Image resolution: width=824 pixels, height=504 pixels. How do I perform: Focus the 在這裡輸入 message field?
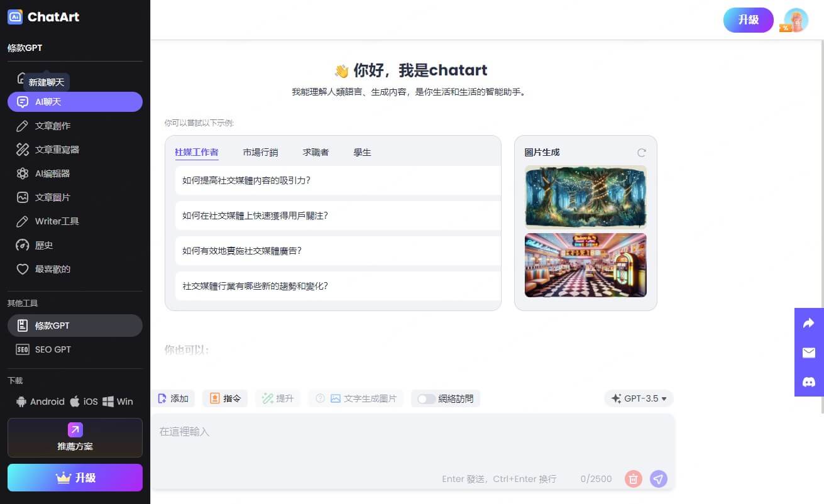pyautogui.click(x=412, y=440)
